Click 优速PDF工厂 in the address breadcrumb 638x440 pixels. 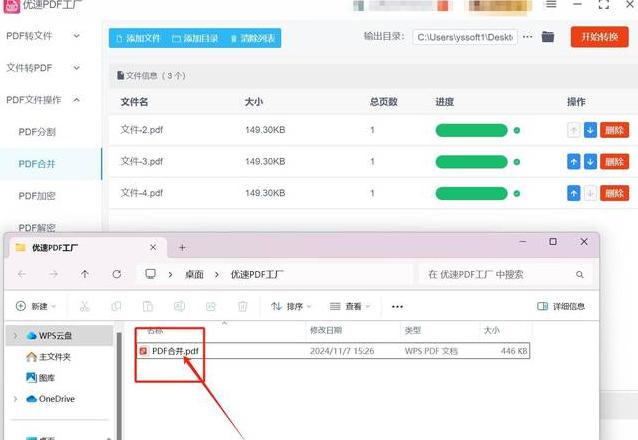pos(257,275)
